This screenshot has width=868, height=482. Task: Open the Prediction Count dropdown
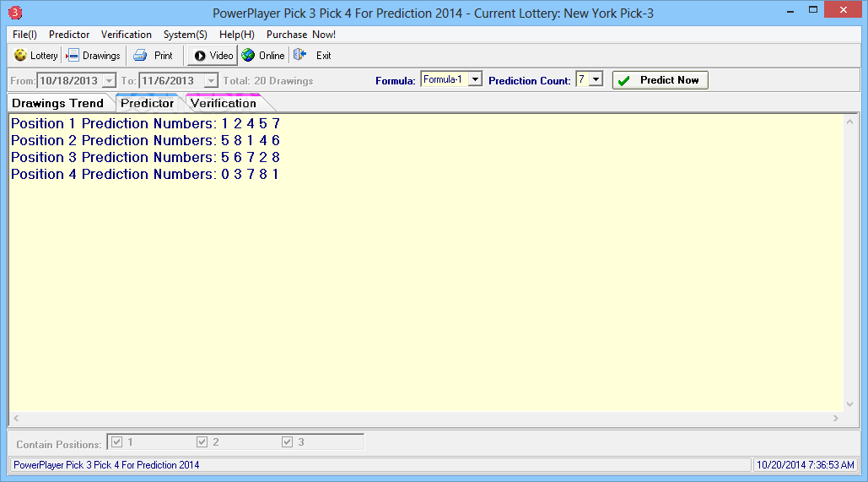tap(596, 79)
